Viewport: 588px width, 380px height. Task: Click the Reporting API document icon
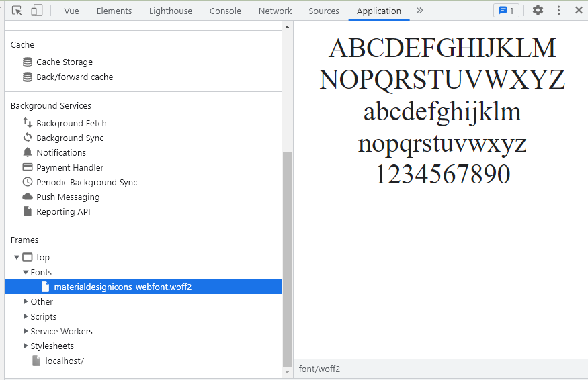pyautogui.click(x=28, y=211)
